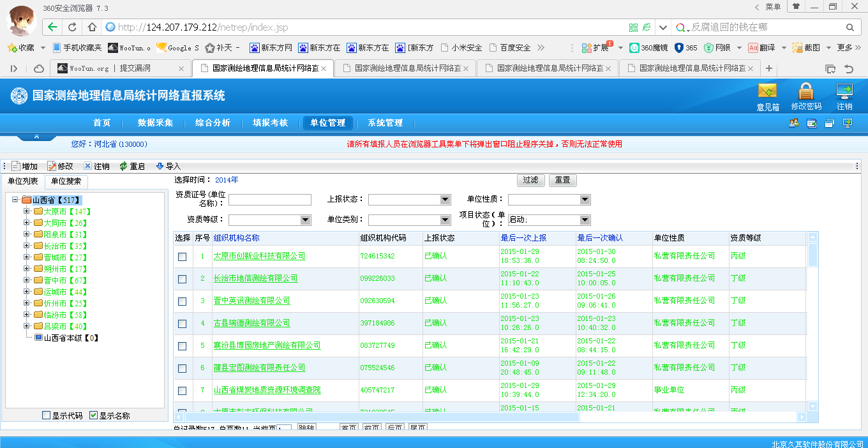Screen dimensions: 868x448
Task: Uncheck the 显示名称 checkbox
Action: point(94,415)
